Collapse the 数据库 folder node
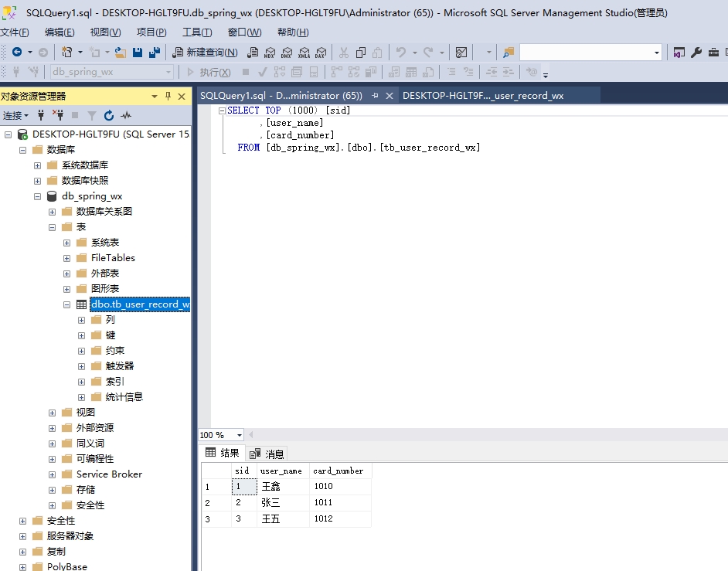Viewport: 728px width, 571px height. [x=22, y=150]
